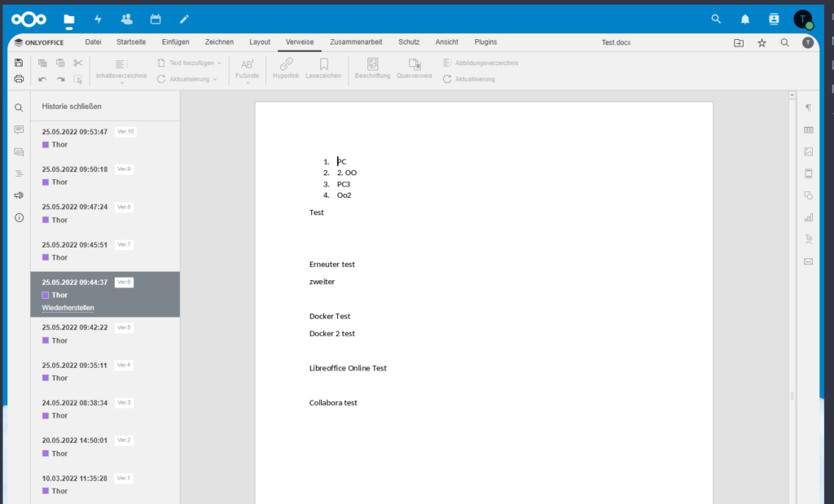Open Nextcloud unified search magnifier

(716, 20)
